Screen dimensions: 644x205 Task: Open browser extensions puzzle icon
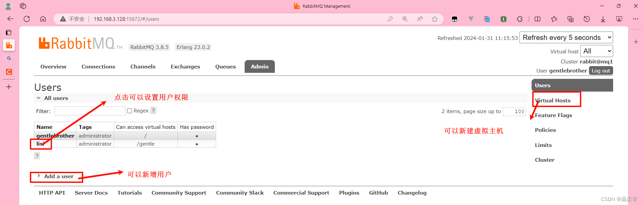coord(520,19)
